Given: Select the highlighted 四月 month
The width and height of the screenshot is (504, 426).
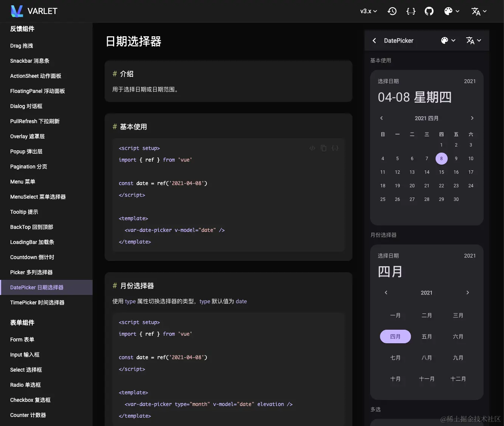Looking at the screenshot, I should pyautogui.click(x=395, y=336).
